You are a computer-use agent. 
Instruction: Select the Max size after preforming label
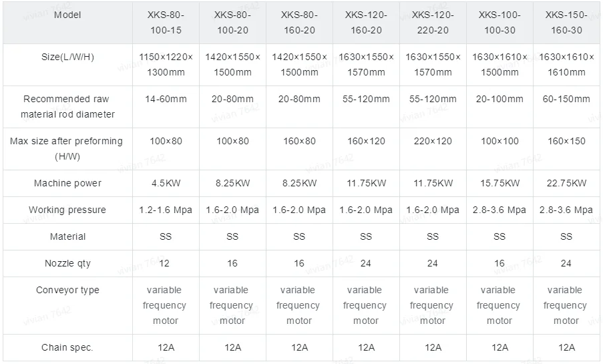point(67,148)
